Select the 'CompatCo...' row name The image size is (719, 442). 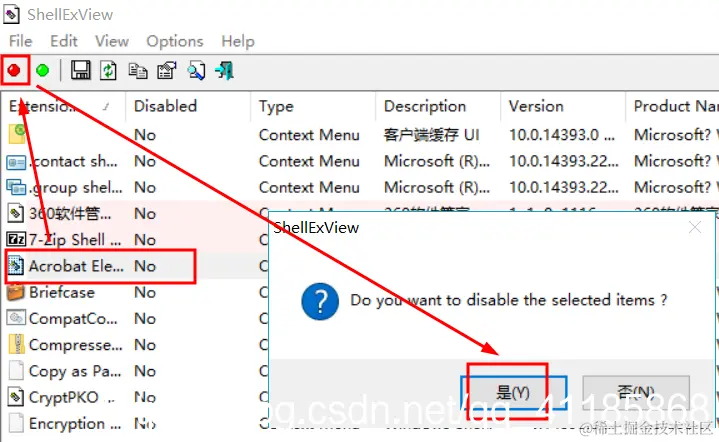click(x=73, y=318)
